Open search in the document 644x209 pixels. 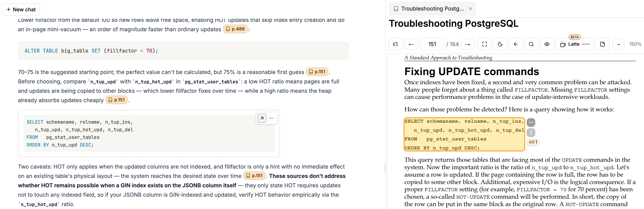531,44
